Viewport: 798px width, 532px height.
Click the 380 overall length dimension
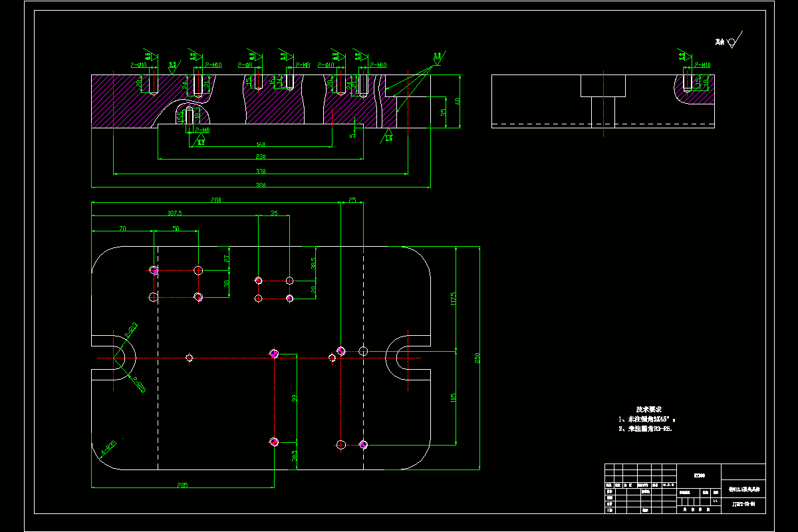261,186
